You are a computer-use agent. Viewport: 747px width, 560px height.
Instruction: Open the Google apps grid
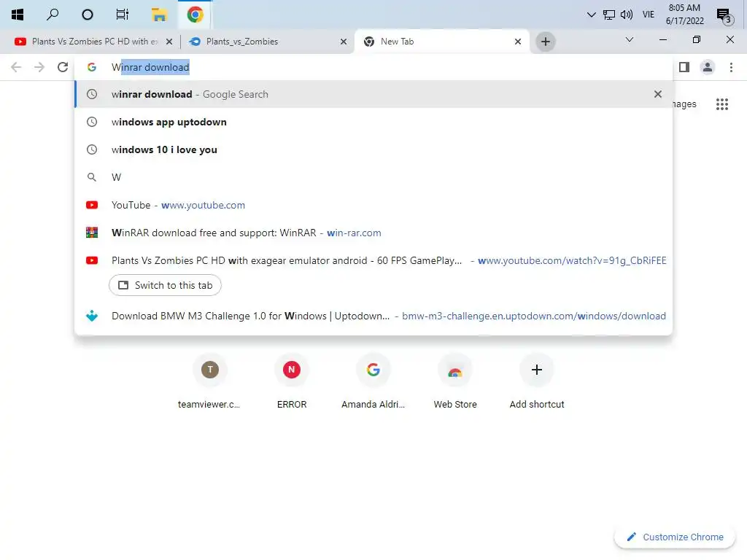coord(721,104)
